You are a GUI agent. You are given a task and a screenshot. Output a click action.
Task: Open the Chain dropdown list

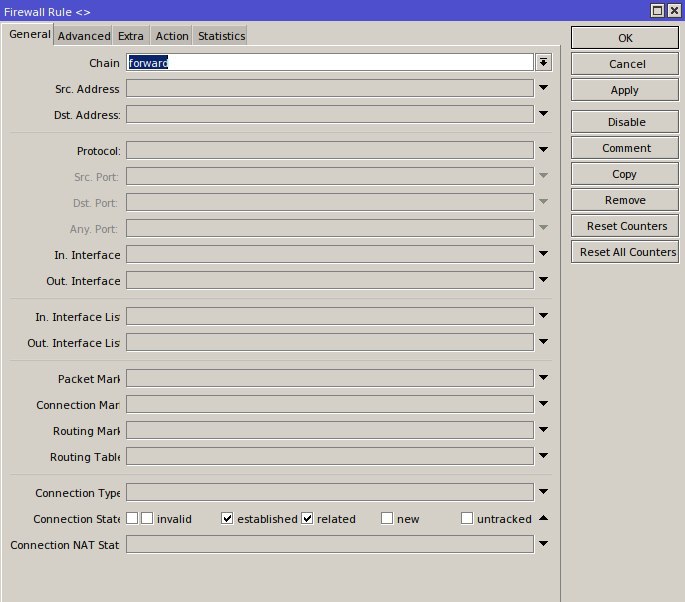pos(543,62)
